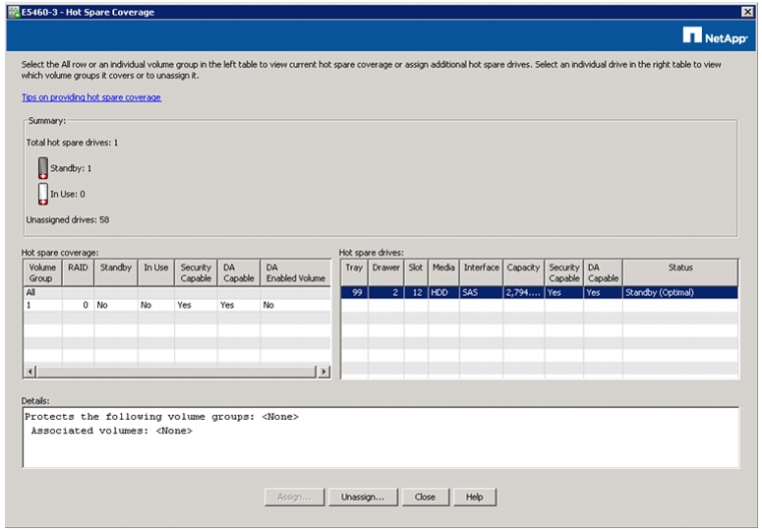
Task: Click the coverage table left scroll arrow
Action: pos(30,372)
